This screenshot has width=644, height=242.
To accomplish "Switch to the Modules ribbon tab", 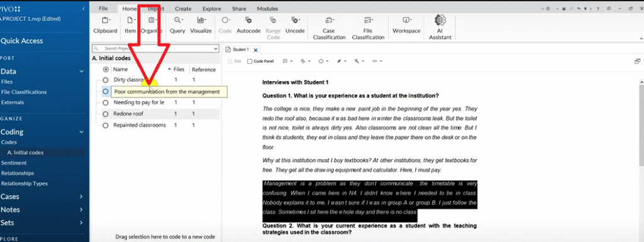I will (267, 9).
